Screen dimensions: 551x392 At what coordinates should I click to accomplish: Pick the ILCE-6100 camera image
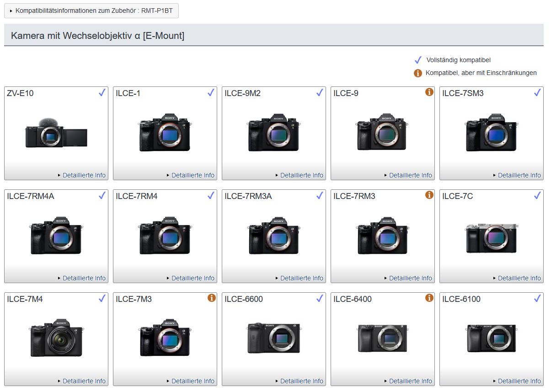(x=492, y=338)
